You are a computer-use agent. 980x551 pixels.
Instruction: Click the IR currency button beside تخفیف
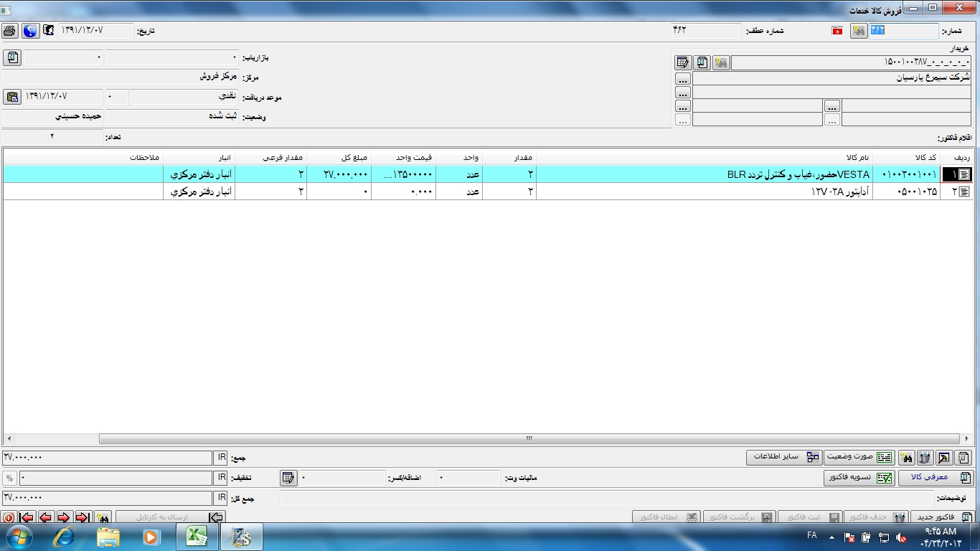coord(221,477)
